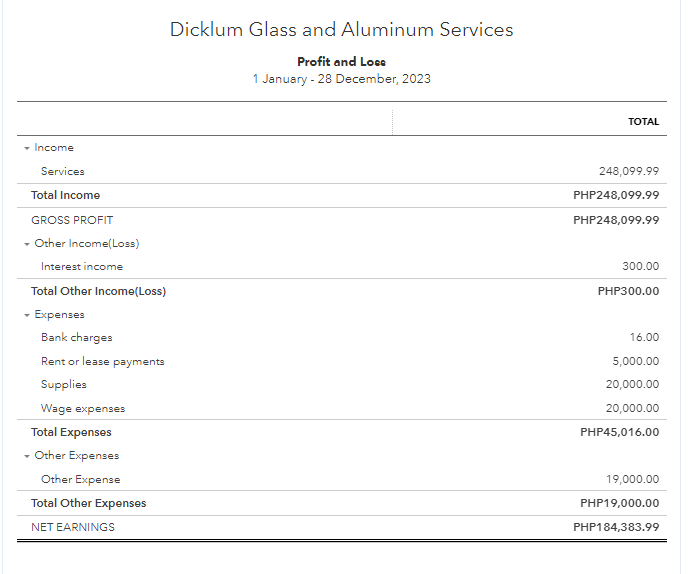Viewport: 688px width, 574px height.
Task: Drill into Interest income 300.00 amount
Action: pos(640,267)
